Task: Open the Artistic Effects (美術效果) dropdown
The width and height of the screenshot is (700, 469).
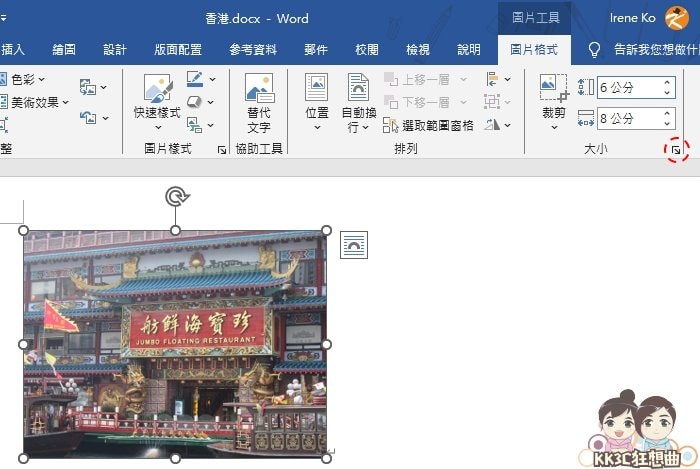Action: [40, 101]
